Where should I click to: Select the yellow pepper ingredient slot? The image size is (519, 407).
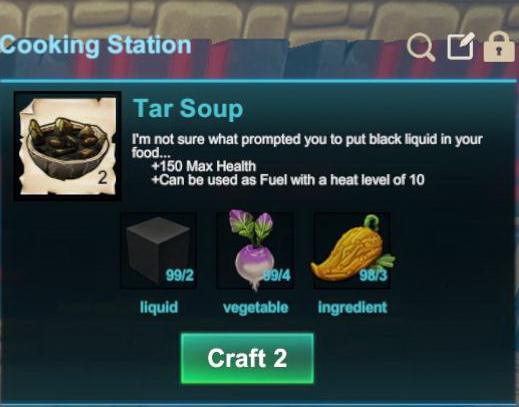coord(352,251)
